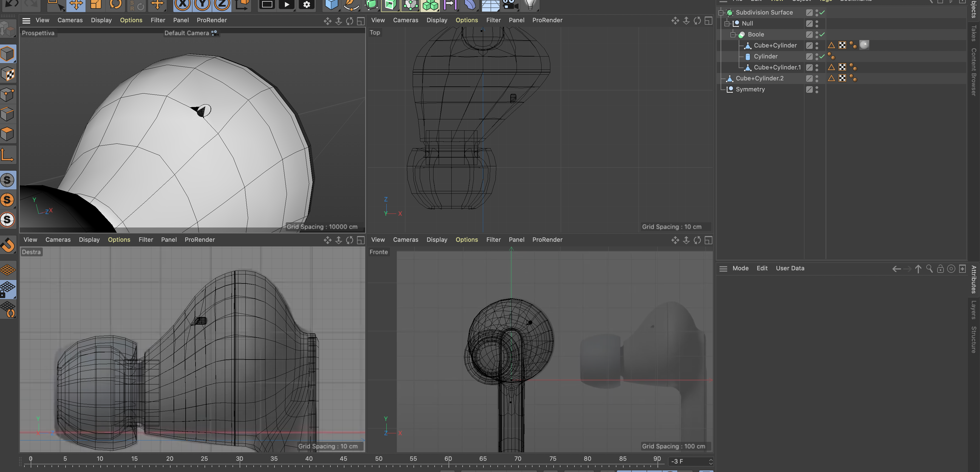
Task: Toggle the X axis lock button
Action: click(x=183, y=5)
